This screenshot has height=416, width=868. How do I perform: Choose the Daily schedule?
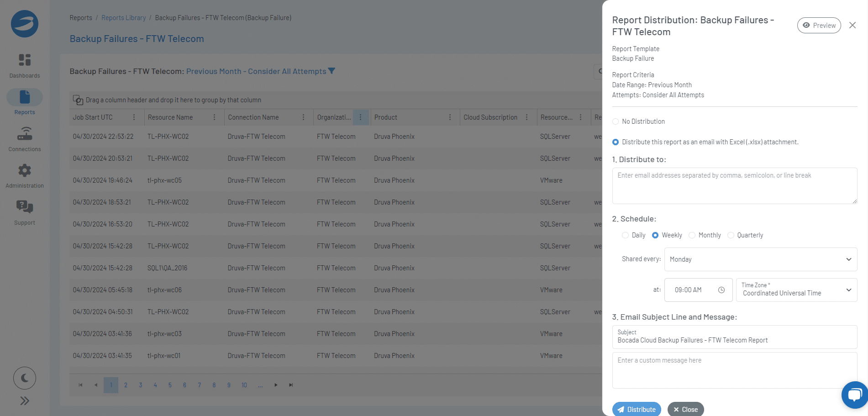pyautogui.click(x=626, y=235)
